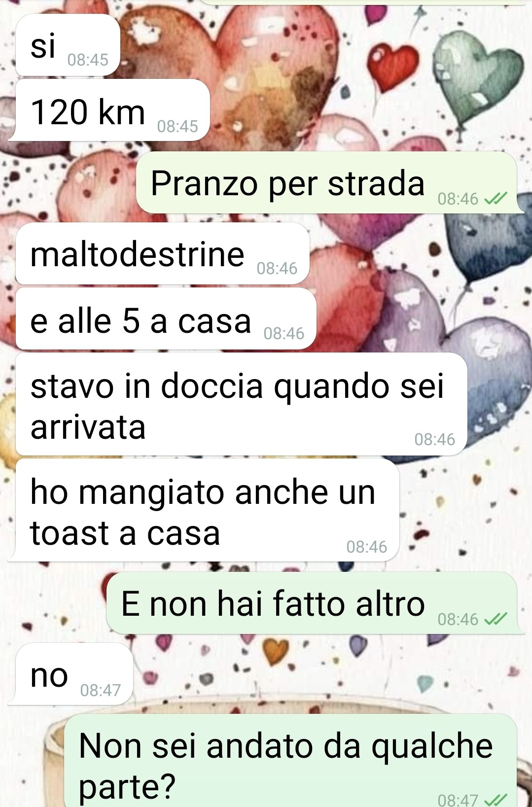Screen dimensions: 532x807
Task: Tap the 08:45 timestamp beside 'si'
Action: coord(88,60)
